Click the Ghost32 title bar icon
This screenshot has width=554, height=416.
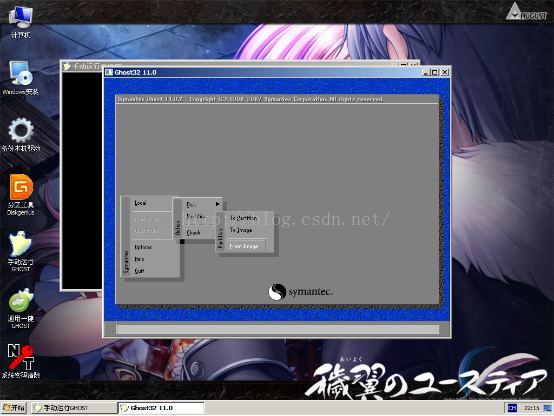coord(109,72)
